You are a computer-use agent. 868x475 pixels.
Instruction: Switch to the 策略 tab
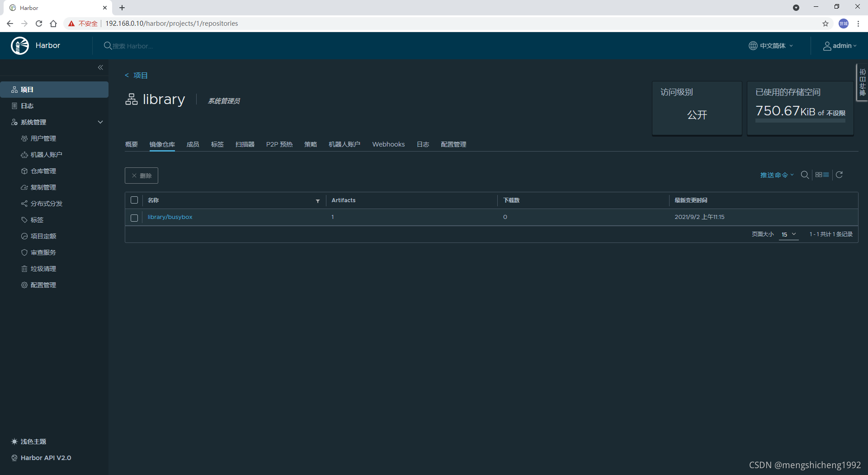coord(311,144)
